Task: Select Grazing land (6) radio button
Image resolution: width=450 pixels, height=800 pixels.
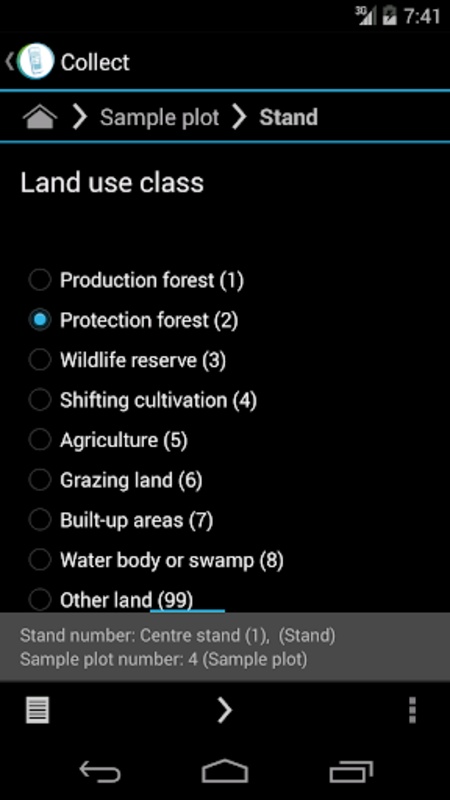Action: [x=116, y=480]
